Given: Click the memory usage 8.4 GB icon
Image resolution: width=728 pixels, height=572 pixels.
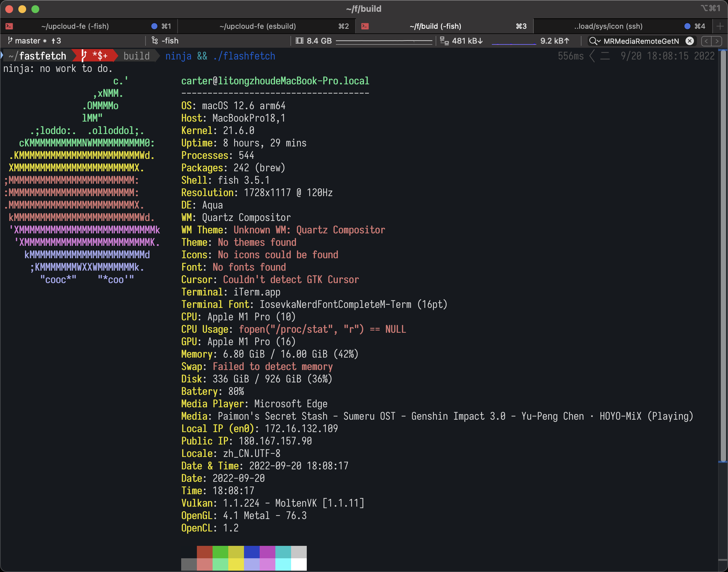Looking at the screenshot, I should pos(299,41).
